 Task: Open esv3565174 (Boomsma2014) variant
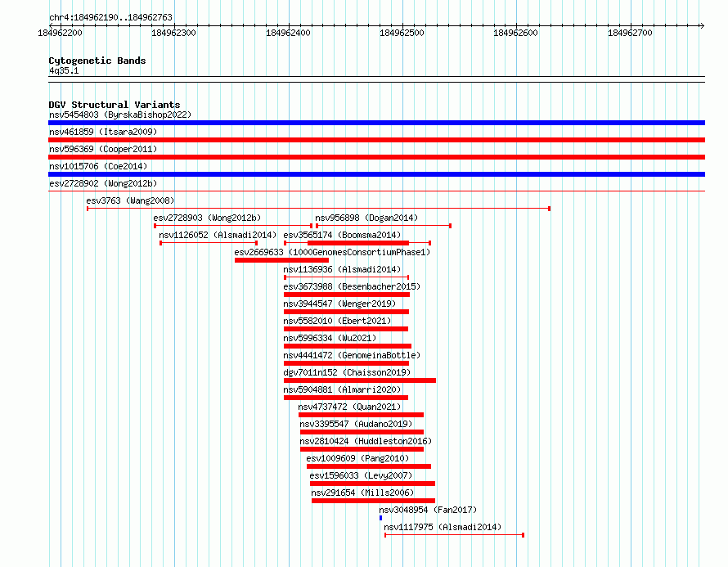pyautogui.click(x=342, y=235)
